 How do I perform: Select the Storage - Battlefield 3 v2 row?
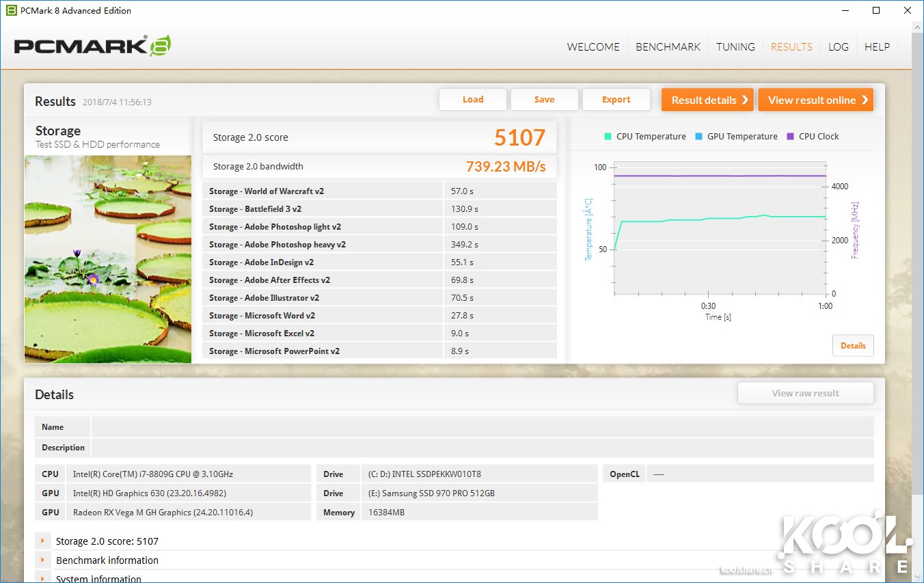[x=379, y=209]
